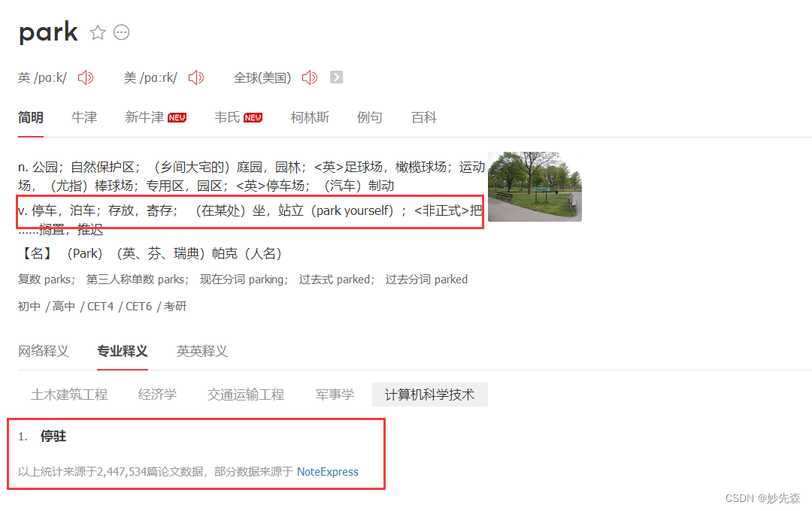This screenshot has width=812, height=511.
Task: Play the British pronunciation audio
Action: tap(86, 77)
